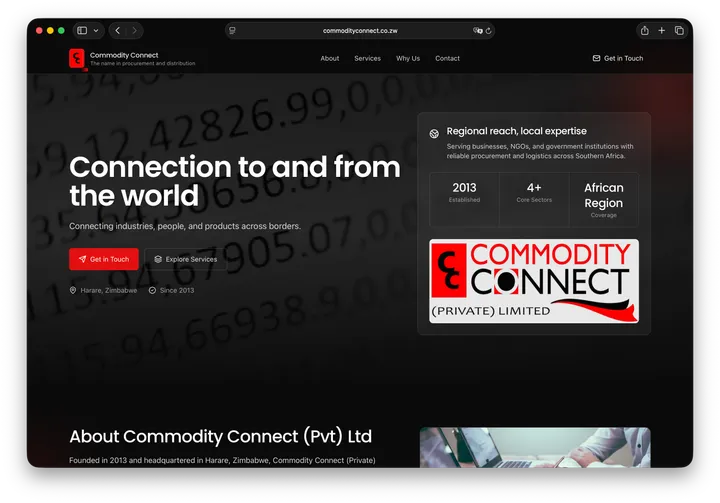720x503 pixels.
Task: Click the check badge icon by Since 2013
Action: coord(152,290)
